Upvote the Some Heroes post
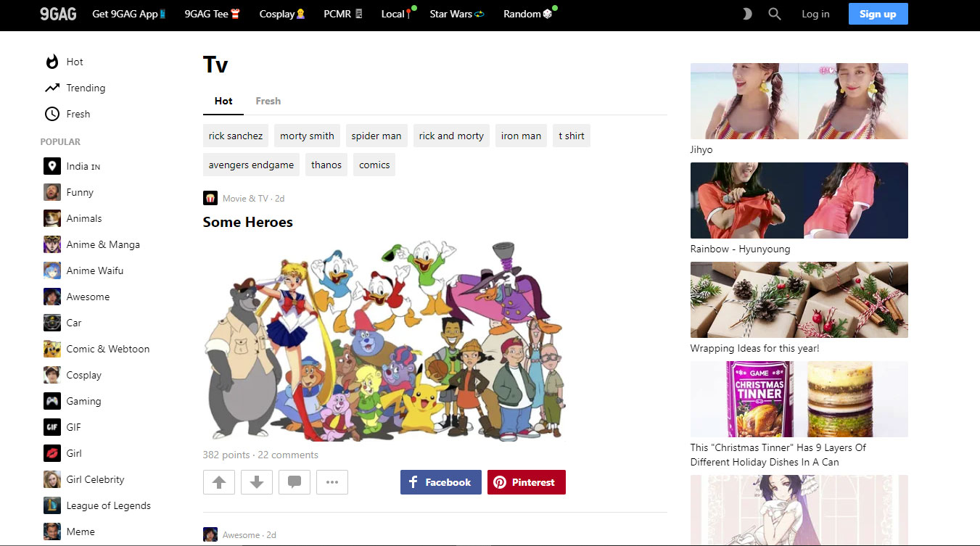The image size is (980, 546). (219, 482)
